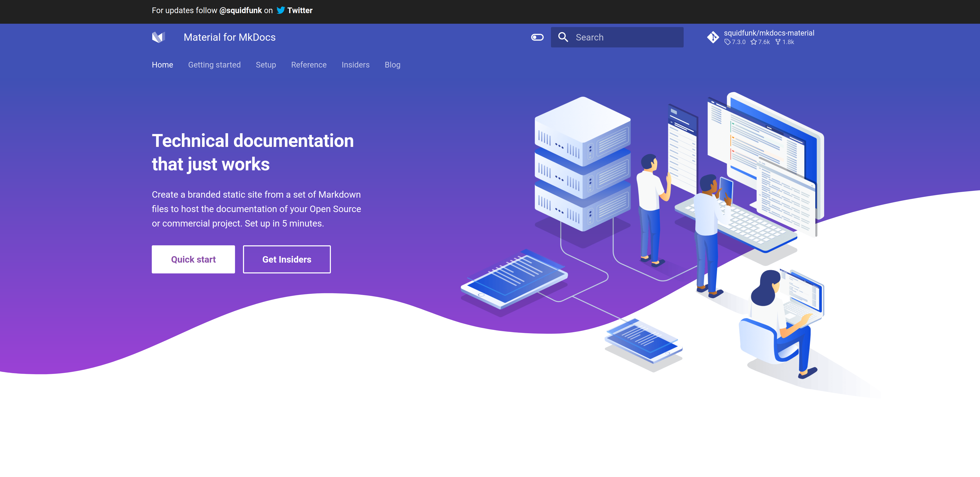Click the Get Insiders button
Image resolution: width=980 pixels, height=477 pixels.
tap(287, 260)
